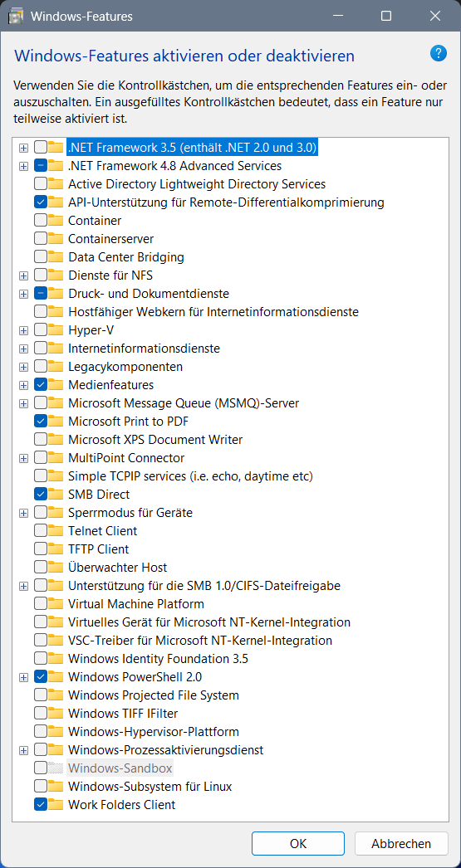The width and height of the screenshot is (461, 868).
Task: Select Unterstützung für die SMB 1.0/CIFS-Dateifreigabe
Action: pyautogui.click(x=204, y=586)
